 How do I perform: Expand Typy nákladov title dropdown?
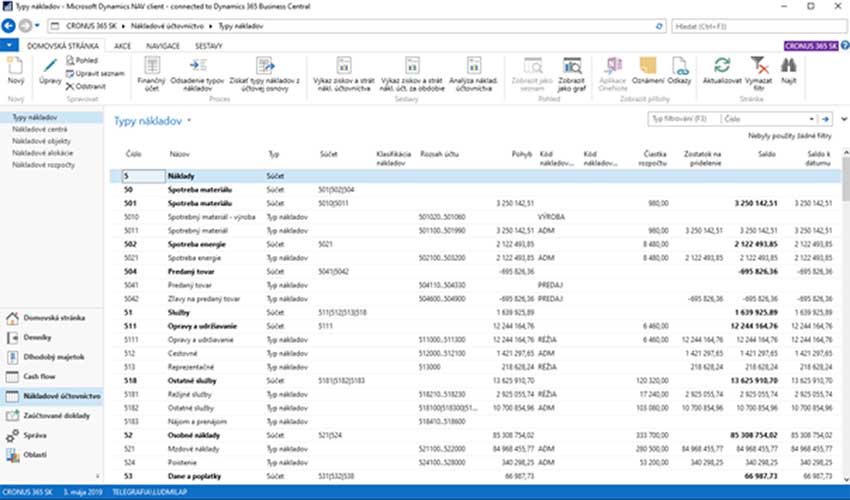[189, 120]
